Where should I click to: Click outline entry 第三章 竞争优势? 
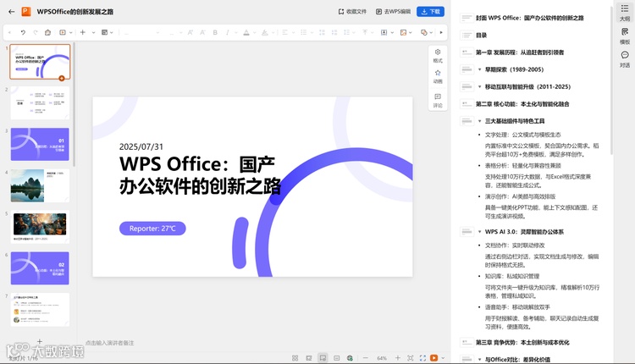tap(522, 343)
